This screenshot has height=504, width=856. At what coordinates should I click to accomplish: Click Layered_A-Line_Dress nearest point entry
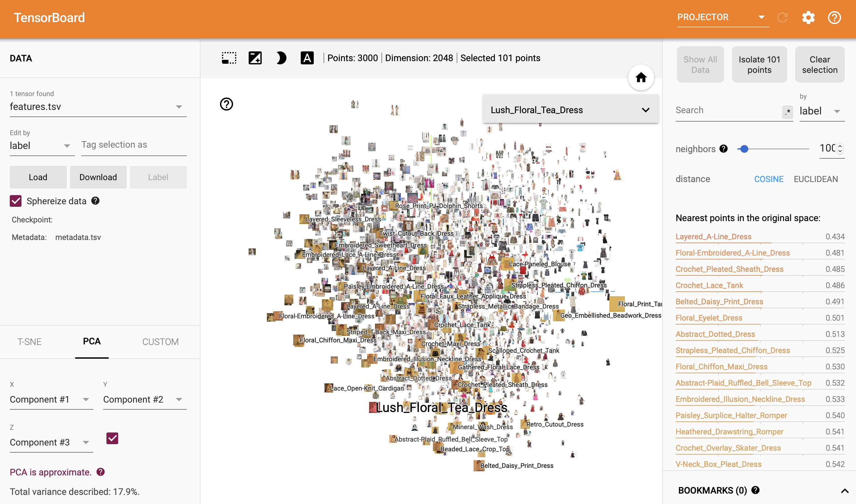pos(713,237)
